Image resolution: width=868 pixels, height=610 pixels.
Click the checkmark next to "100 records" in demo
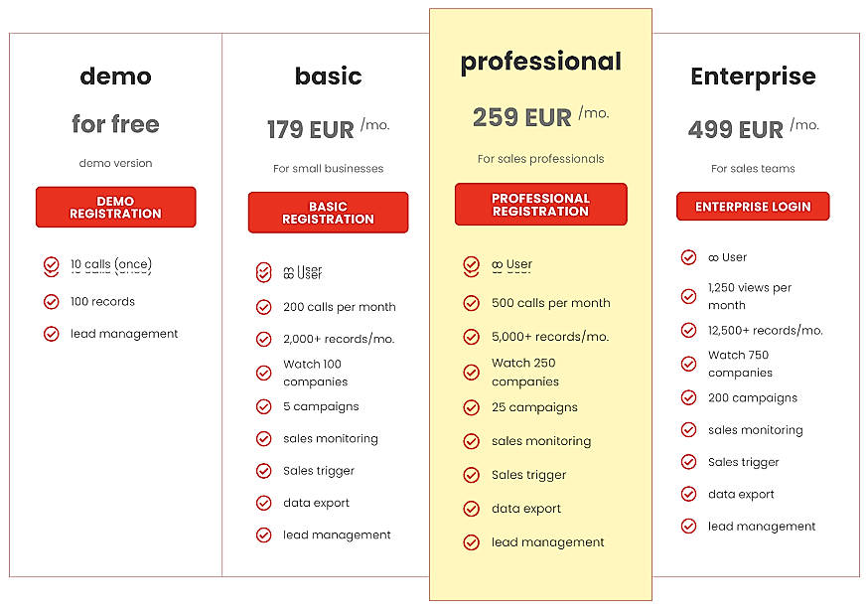[x=51, y=301]
